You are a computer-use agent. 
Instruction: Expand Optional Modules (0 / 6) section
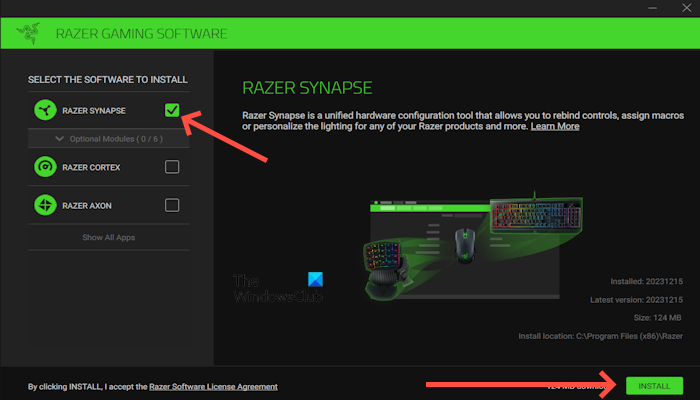click(x=108, y=138)
